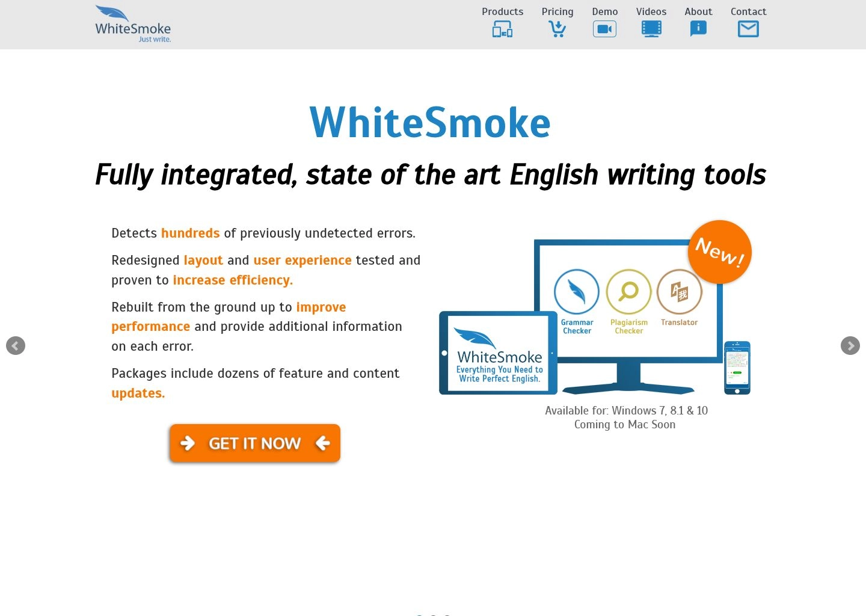Click the Pricing shopping cart icon
Screen dimensions: 866x616
point(557,29)
